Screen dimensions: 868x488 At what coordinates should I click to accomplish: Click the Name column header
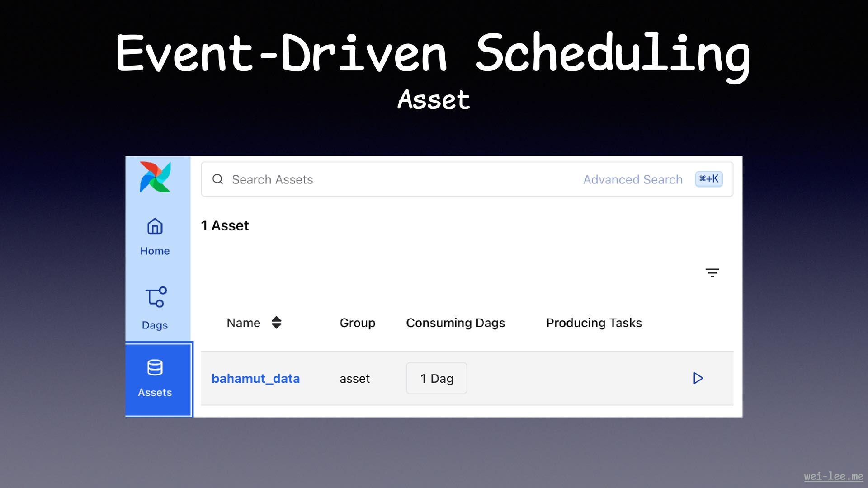click(243, 323)
